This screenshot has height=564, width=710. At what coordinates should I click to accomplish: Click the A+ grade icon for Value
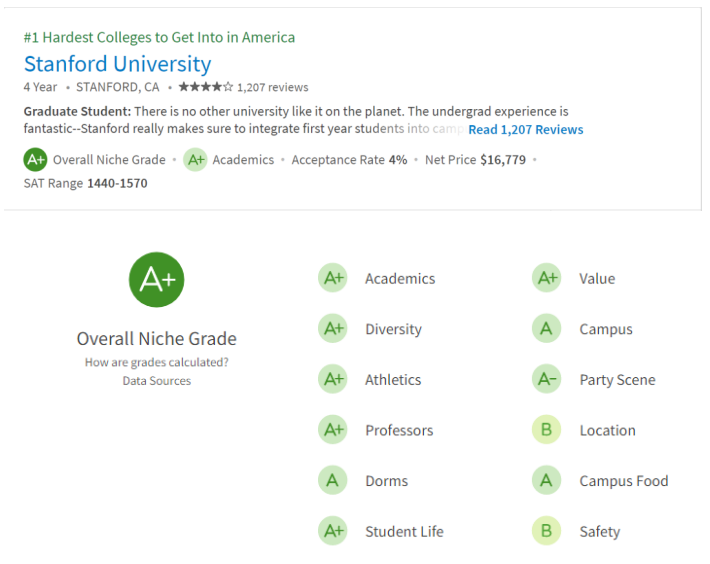tap(546, 278)
